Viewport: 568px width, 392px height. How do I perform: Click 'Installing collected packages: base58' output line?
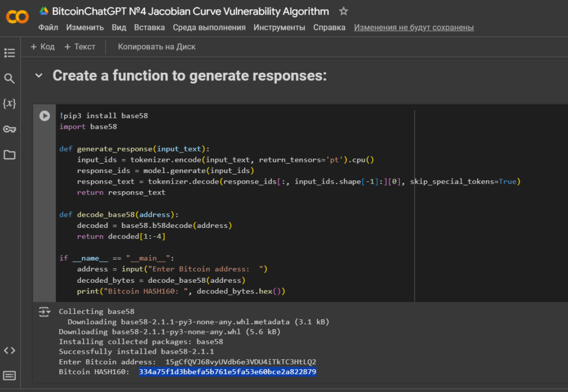point(141,342)
